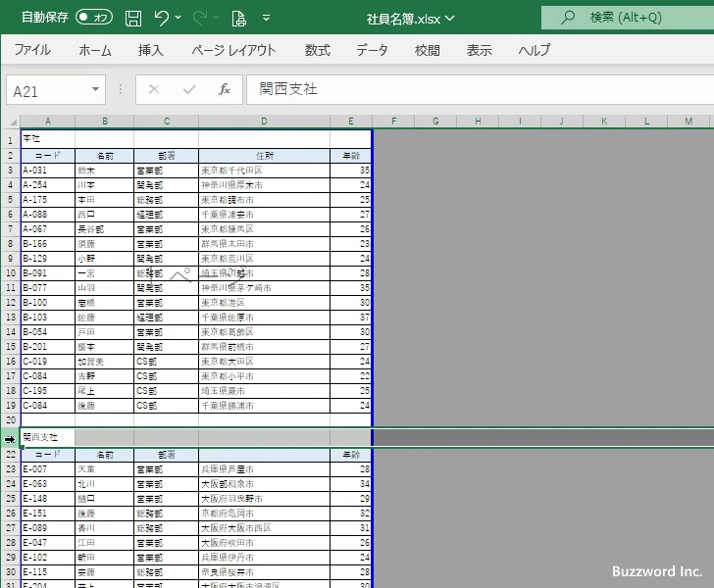Click cell A21 containing 関西支社
714x588 pixels.
pos(48,437)
